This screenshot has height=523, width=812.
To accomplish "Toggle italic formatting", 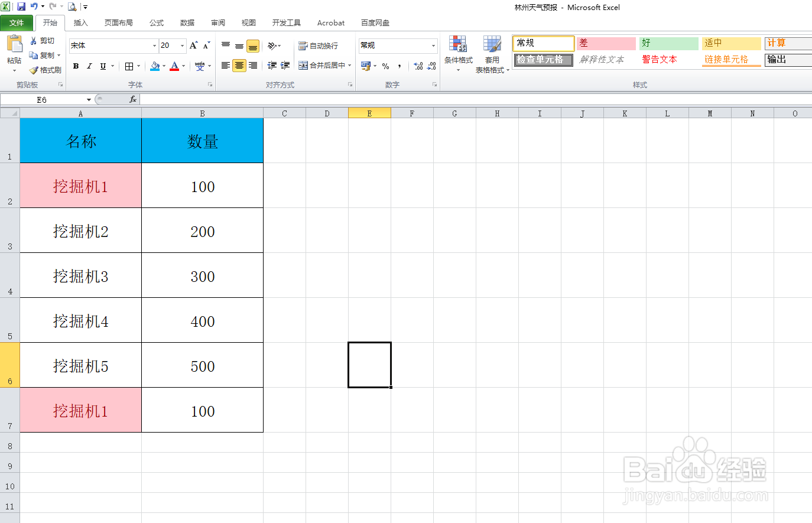I will tap(89, 66).
